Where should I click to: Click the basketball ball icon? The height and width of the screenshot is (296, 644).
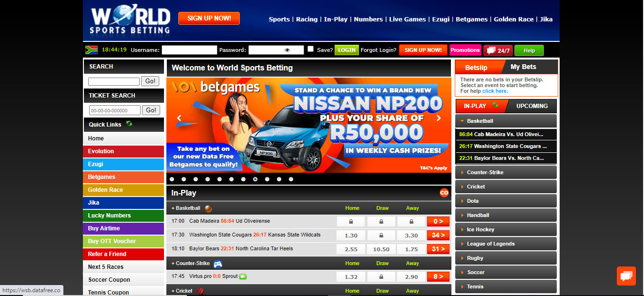tap(208, 208)
